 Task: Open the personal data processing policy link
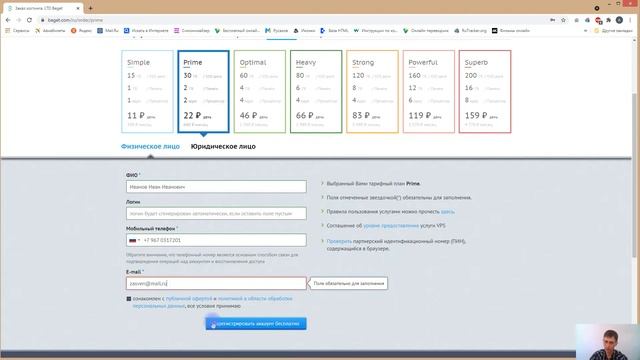[x=212, y=302]
